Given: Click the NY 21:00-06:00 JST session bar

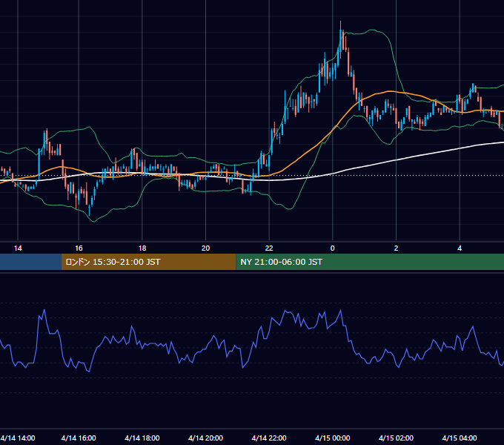Looking at the screenshot, I should click(370, 262).
